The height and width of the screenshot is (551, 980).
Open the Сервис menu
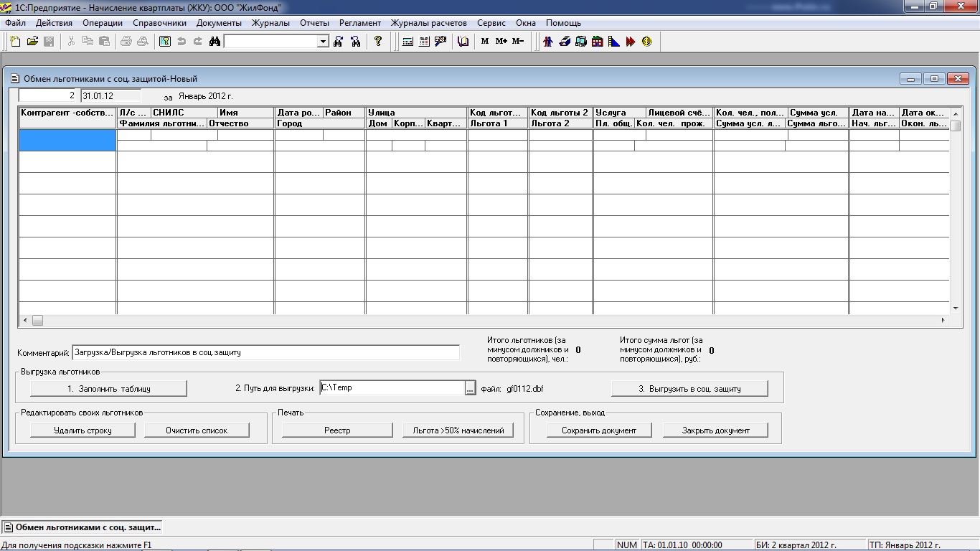click(x=491, y=23)
